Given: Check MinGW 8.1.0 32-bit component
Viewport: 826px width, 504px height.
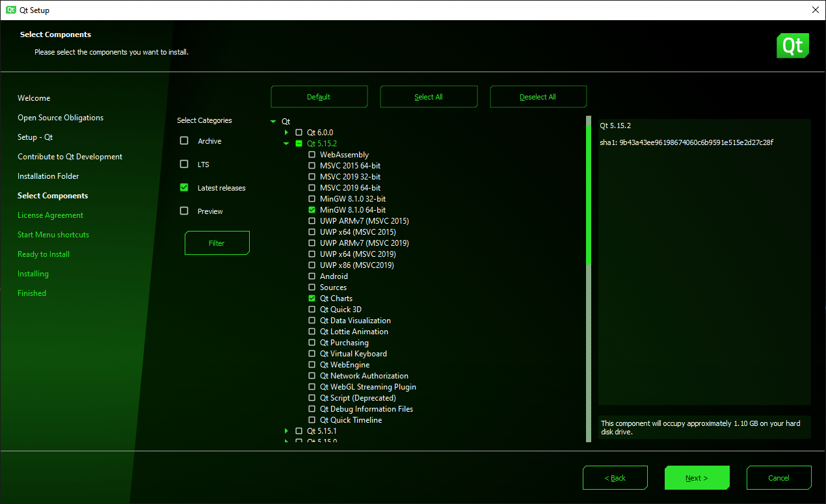Looking at the screenshot, I should click(312, 199).
